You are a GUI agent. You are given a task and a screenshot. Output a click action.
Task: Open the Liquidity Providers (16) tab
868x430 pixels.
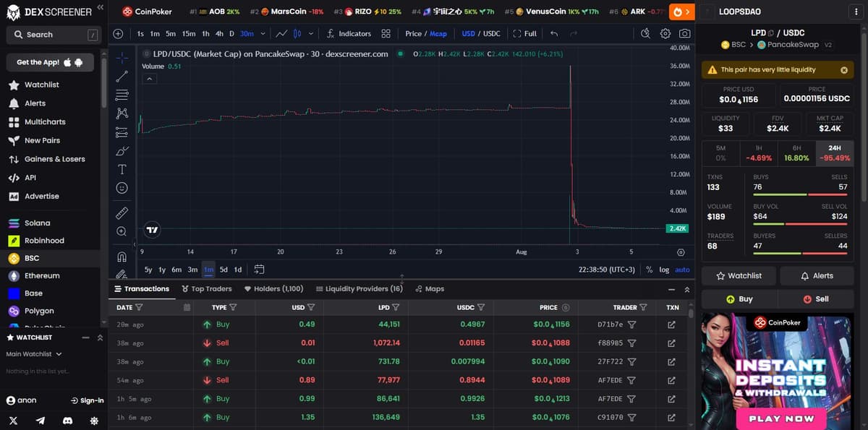coord(359,289)
